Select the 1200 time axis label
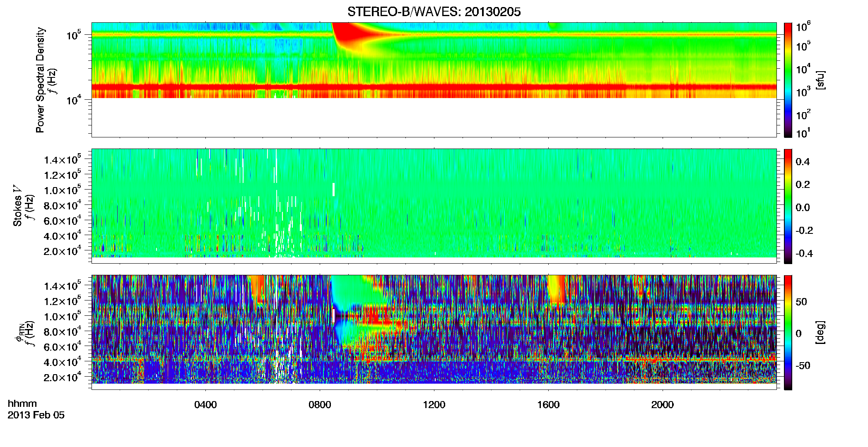The width and height of the screenshot is (868, 447). pyautogui.click(x=434, y=405)
